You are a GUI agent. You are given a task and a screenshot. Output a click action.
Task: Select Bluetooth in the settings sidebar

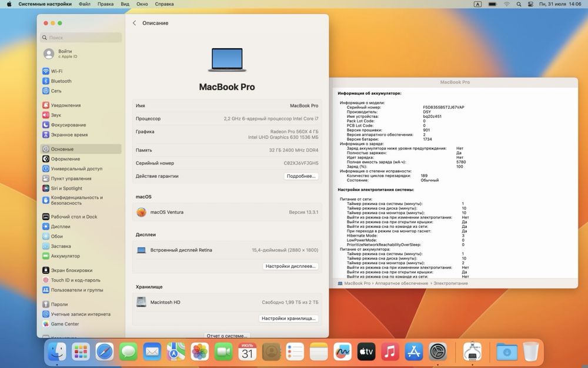[81, 81]
